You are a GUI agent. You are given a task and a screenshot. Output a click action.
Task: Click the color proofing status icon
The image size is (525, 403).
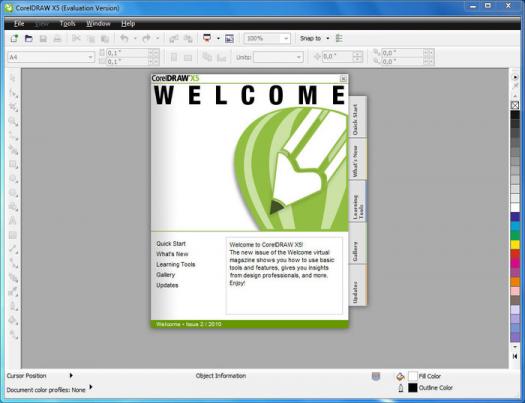click(x=376, y=377)
